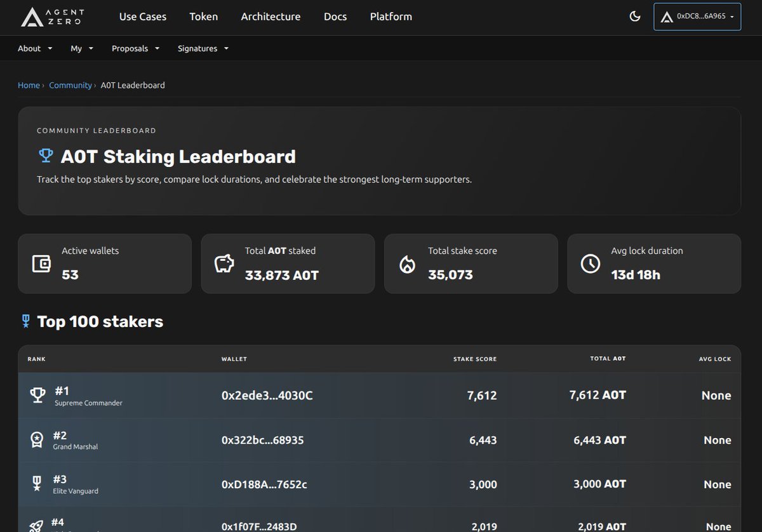Go to the Architecture page
The width and height of the screenshot is (762, 532).
click(x=271, y=17)
